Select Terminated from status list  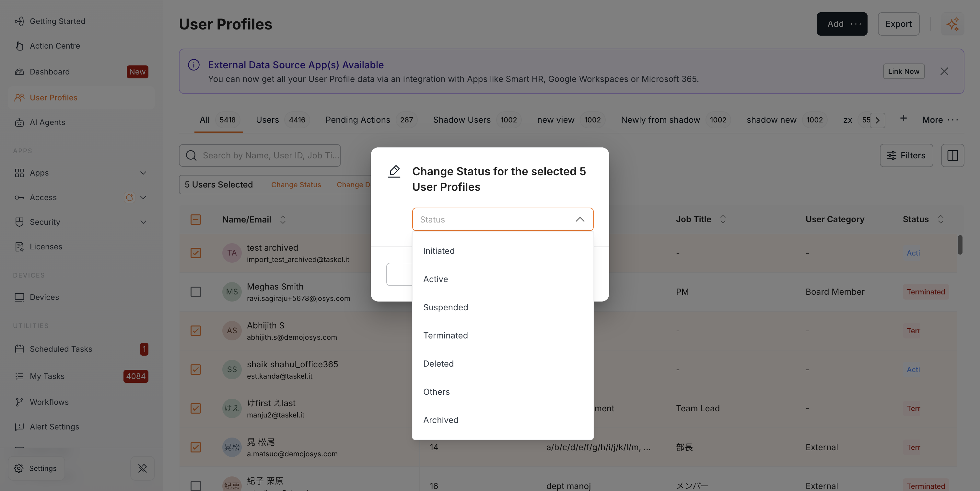click(503, 336)
